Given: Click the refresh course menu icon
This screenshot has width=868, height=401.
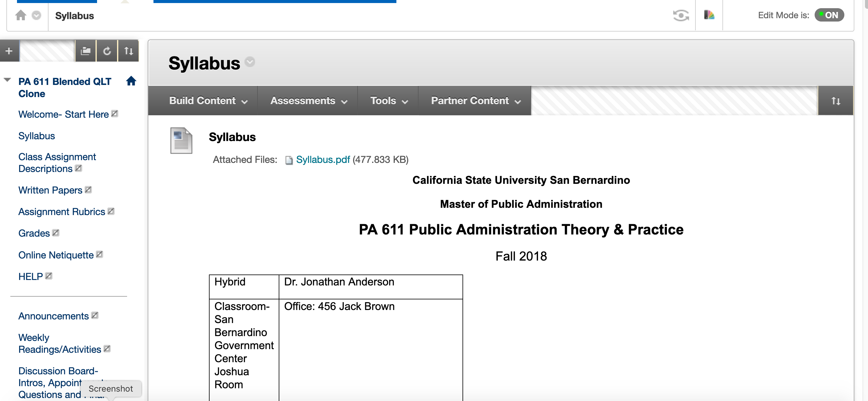Looking at the screenshot, I should point(107,51).
